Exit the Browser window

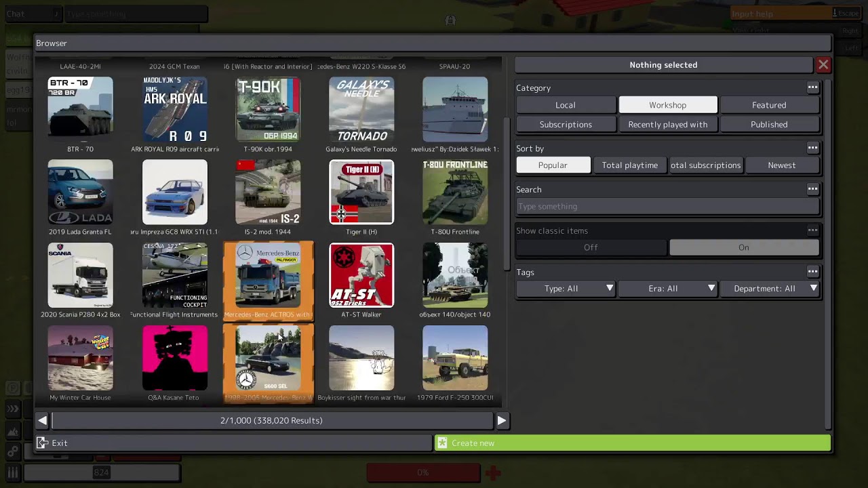pyautogui.click(x=234, y=443)
